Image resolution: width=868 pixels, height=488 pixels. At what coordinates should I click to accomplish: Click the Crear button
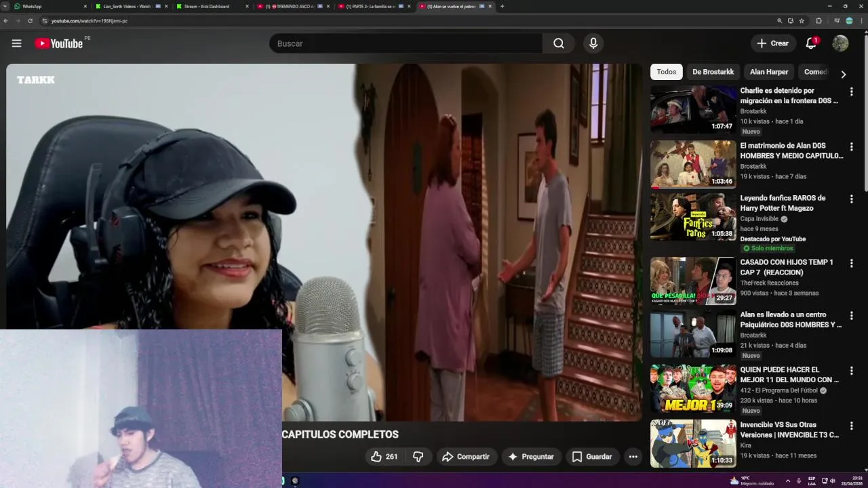click(773, 43)
